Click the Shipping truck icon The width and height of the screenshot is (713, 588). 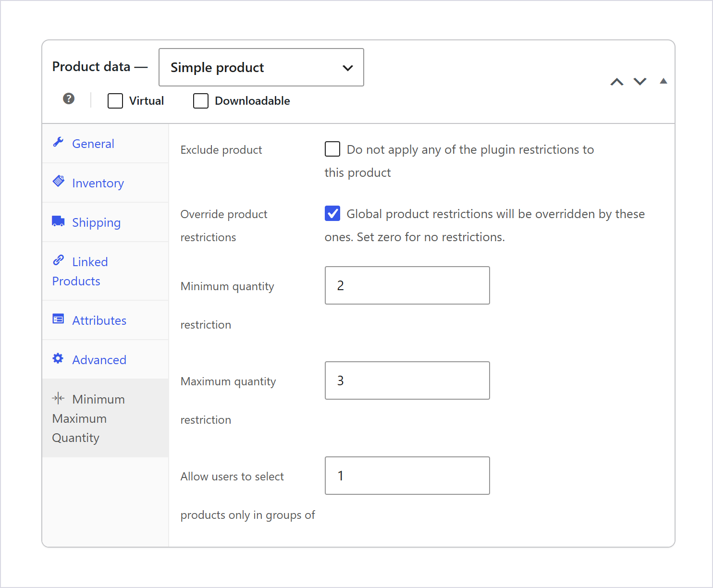(x=58, y=221)
